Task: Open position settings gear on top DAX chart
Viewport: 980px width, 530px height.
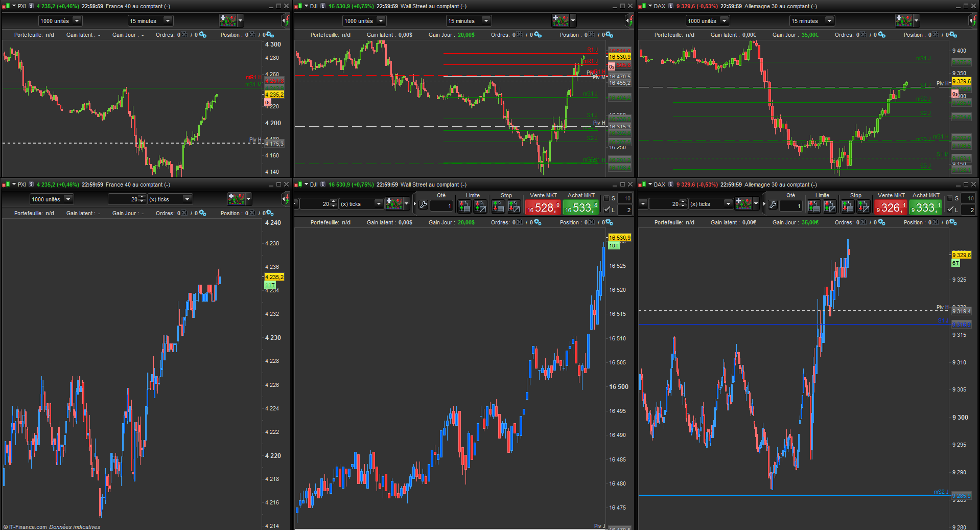Action: 953,35
